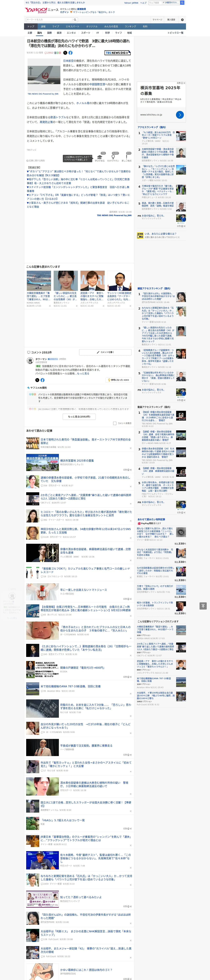Click the マイページ link
210x980 pixels.
click(157, 20)
